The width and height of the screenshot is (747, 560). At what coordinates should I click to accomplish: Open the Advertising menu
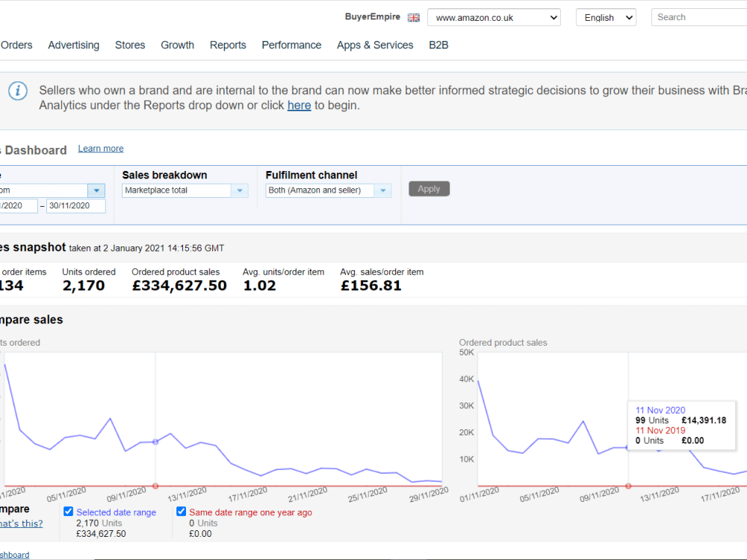[x=73, y=46]
